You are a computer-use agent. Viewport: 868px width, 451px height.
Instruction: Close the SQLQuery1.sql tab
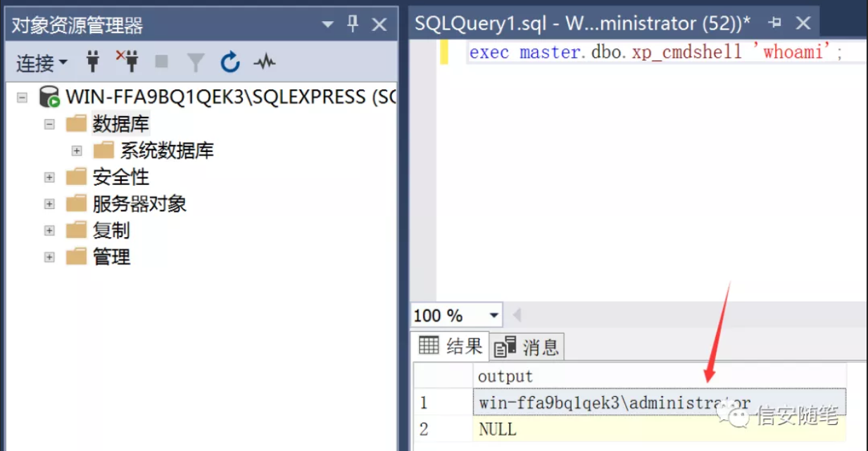click(803, 24)
